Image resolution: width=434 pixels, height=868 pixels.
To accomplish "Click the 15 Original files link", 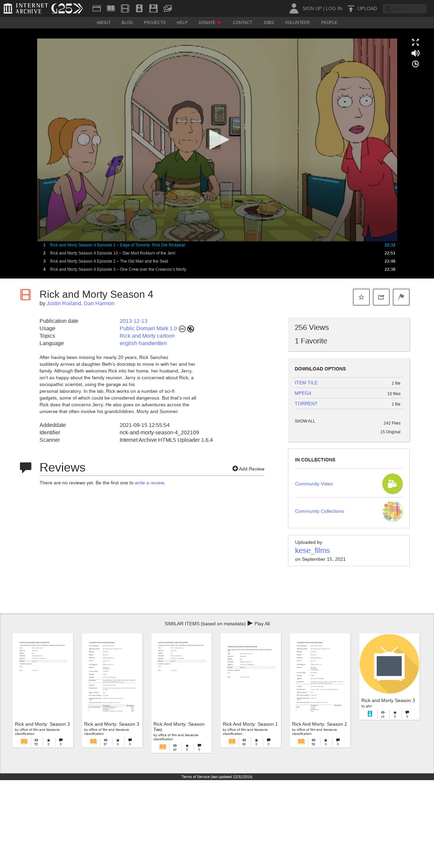I will pos(390,432).
